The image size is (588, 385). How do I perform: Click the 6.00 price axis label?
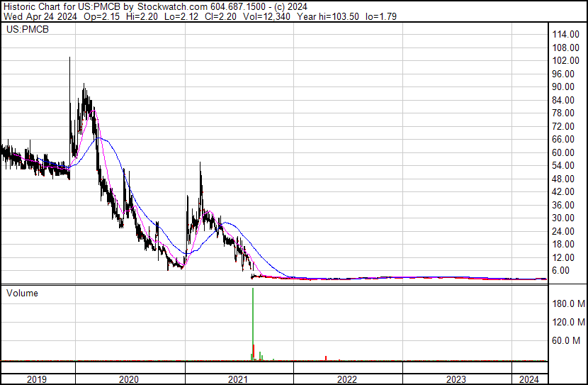tap(562, 270)
